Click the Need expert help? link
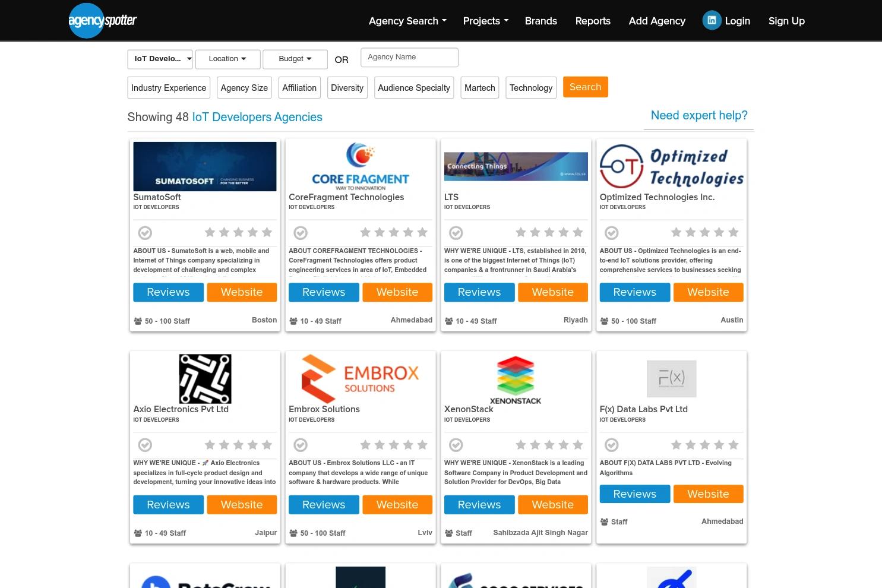882x588 pixels. click(699, 115)
